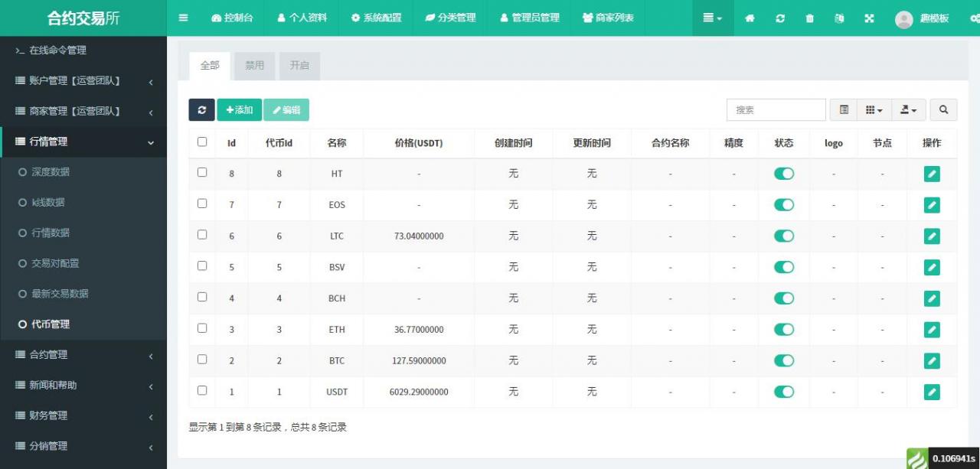Edit the LTC row pencil icon
The image size is (980, 469).
(x=932, y=236)
